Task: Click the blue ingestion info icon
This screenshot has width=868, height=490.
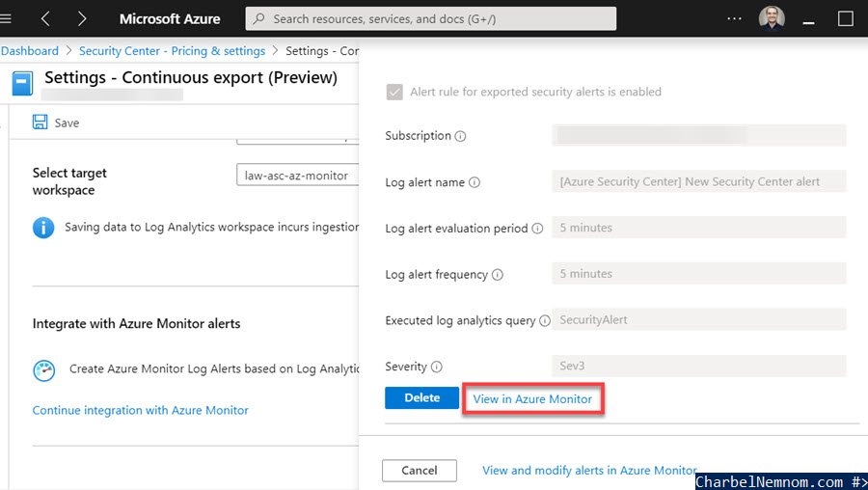Action: point(43,228)
